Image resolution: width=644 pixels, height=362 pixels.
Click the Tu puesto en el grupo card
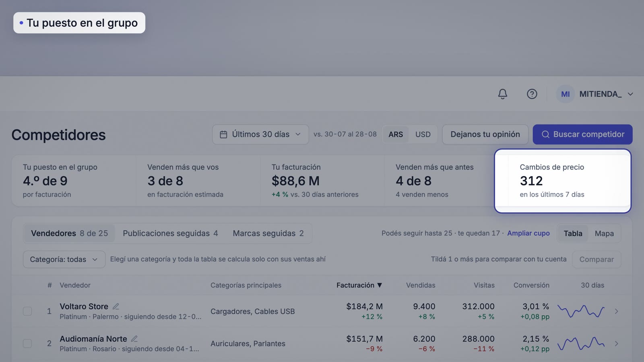[x=74, y=181]
